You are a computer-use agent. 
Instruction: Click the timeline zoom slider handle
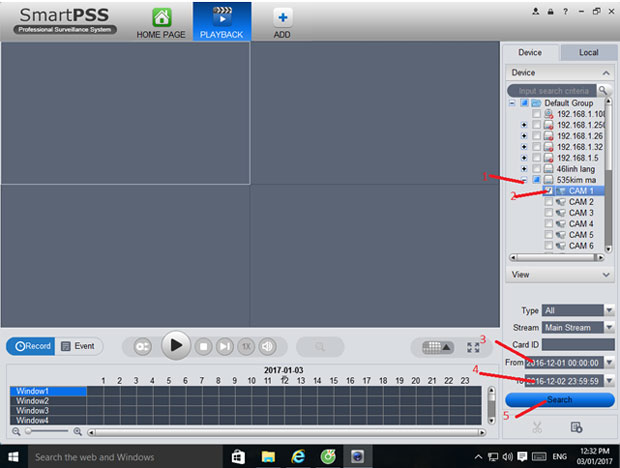(28, 431)
